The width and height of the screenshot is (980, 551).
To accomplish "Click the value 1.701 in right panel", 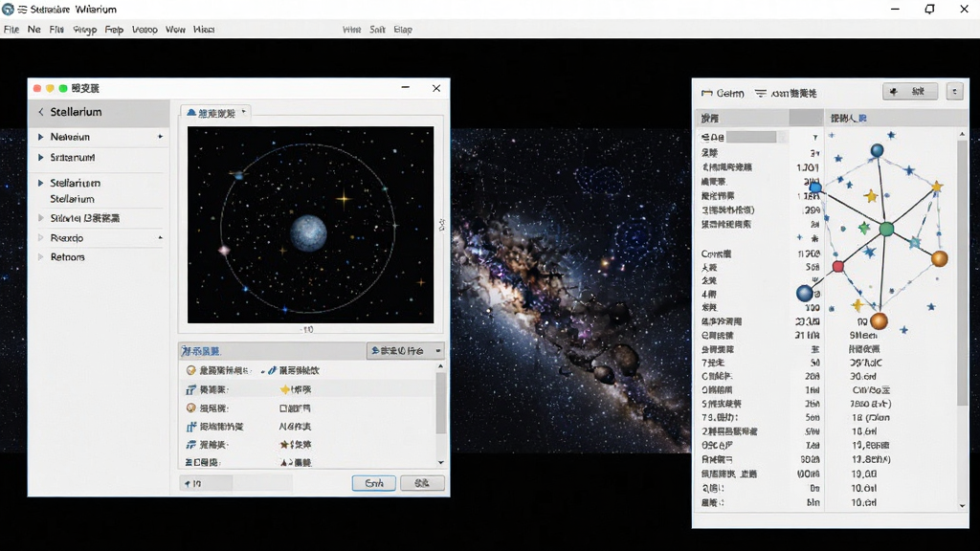I will pos(808,167).
